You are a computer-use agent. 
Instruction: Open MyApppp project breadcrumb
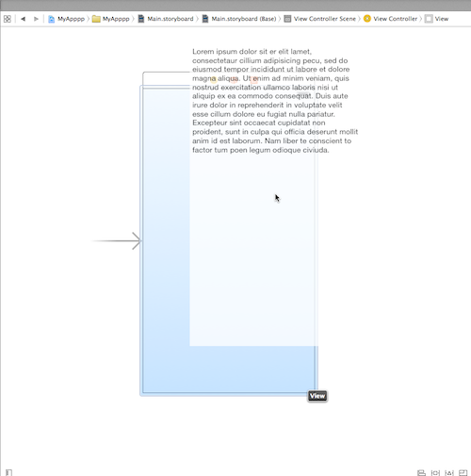67,19
